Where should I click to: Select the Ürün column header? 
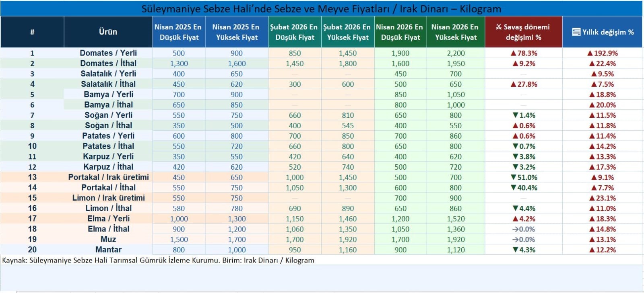point(108,32)
